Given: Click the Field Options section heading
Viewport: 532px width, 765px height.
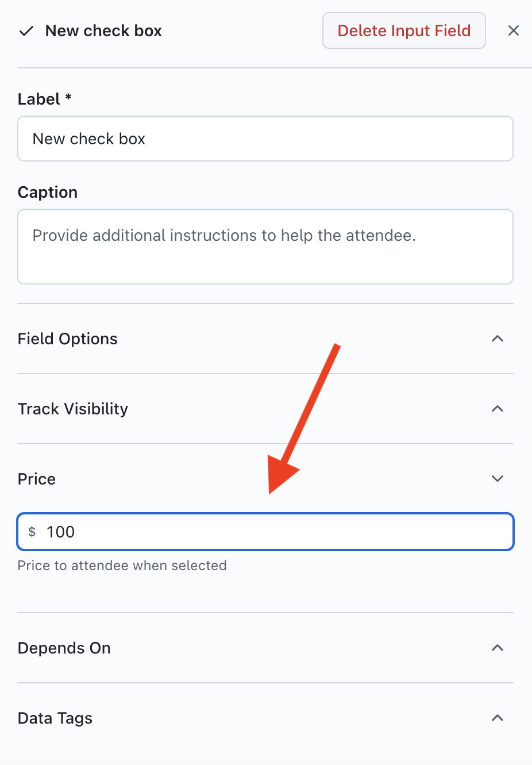Looking at the screenshot, I should point(68,339).
